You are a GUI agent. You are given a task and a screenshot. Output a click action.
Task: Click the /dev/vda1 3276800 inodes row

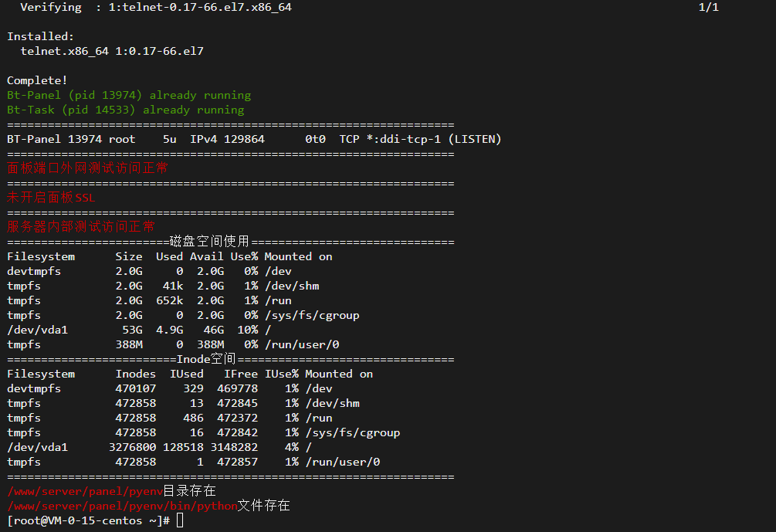(x=159, y=447)
